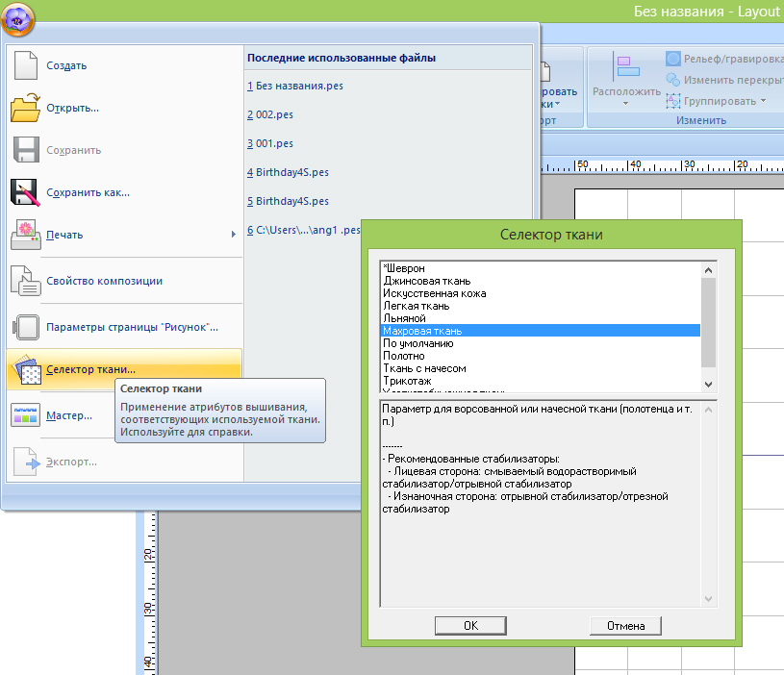The image size is (784, 675).
Task: Click the Группировать icon
Action: 673,101
